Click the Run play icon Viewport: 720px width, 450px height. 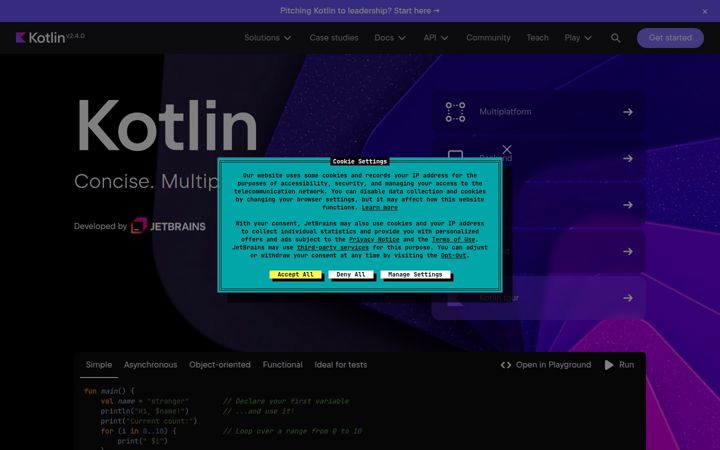tap(609, 365)
